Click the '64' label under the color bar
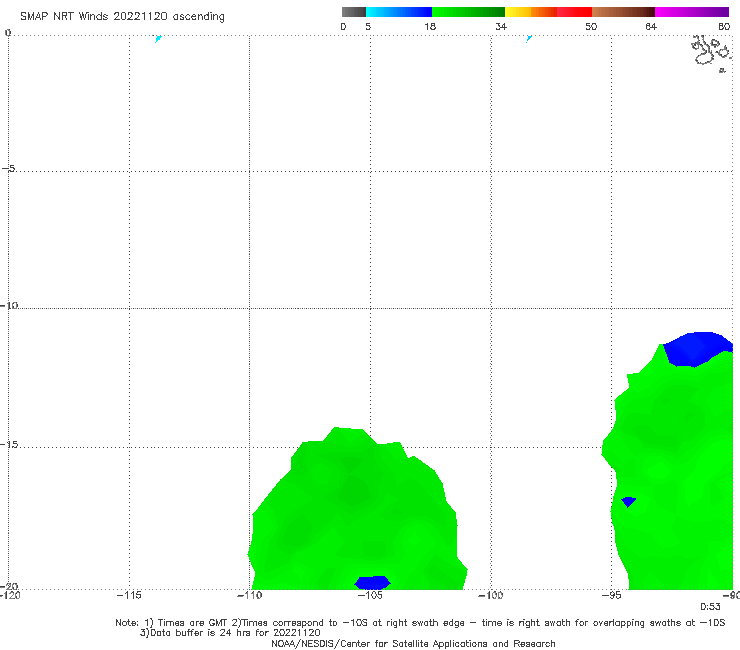 (651, 26)
